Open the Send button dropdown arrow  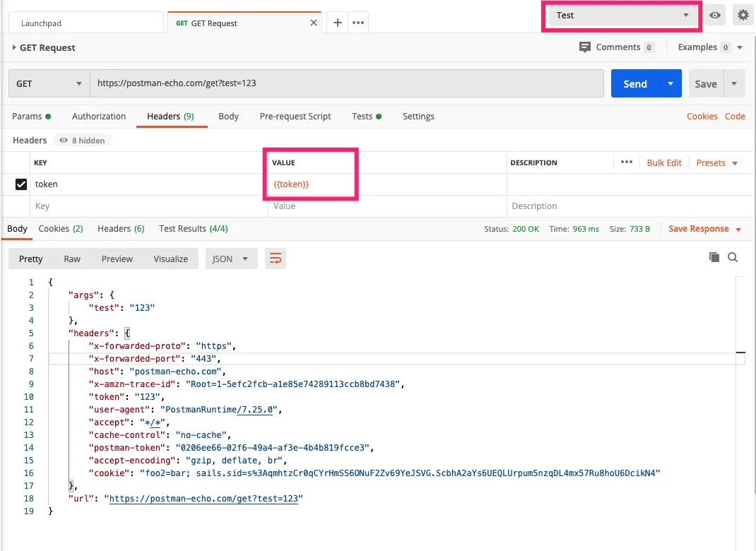pos(671,83)
